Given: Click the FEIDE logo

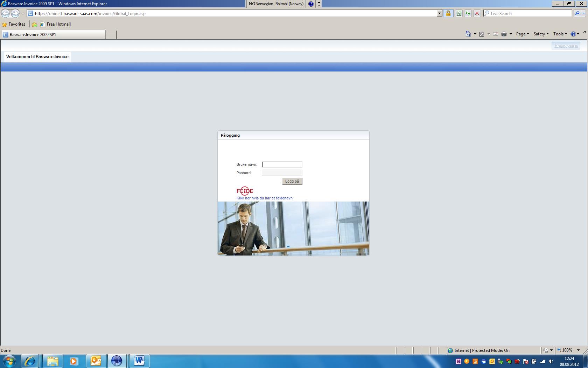Looking at the screenshot, I should pos(245,191).
